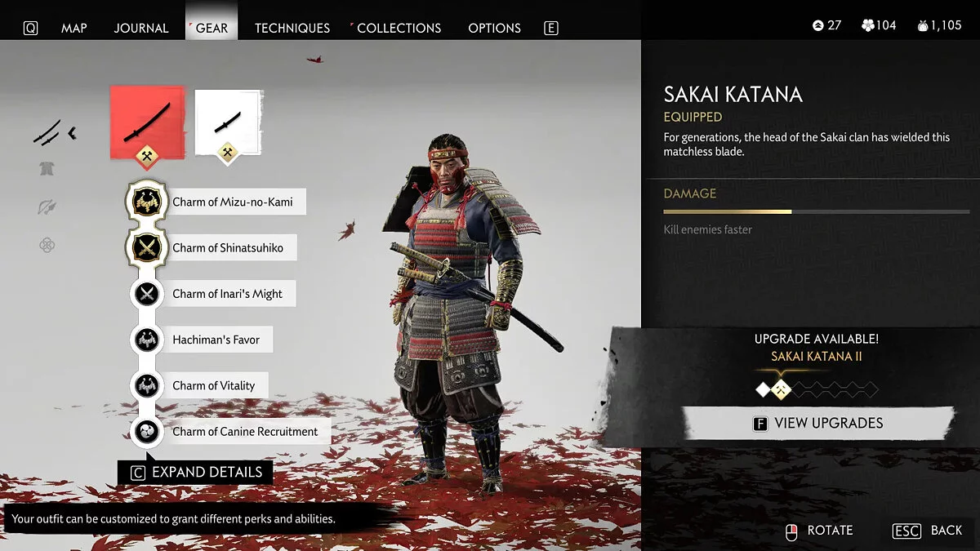Select the ranged weapons (bow) category icon
The height and width of the screenshot is (551, 980).
coord(47,207)
